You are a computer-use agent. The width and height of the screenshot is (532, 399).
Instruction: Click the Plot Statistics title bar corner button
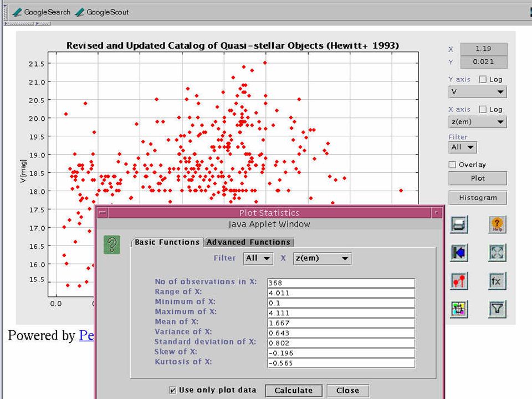tap(436, 213)
